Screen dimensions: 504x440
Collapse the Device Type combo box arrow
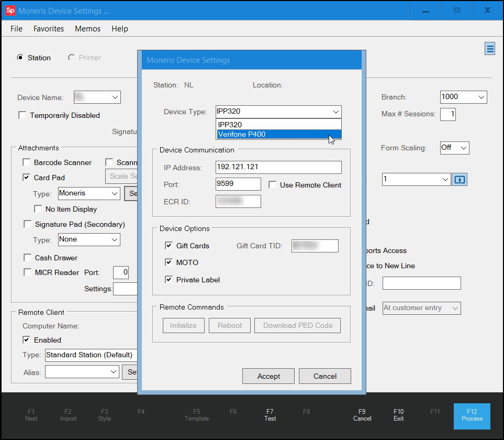click(336, 112)
